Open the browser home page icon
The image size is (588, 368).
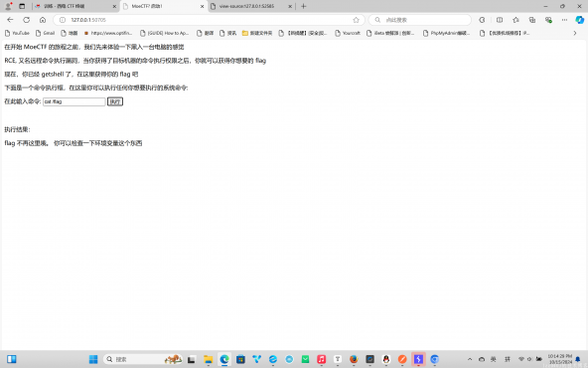pos(43,20)
